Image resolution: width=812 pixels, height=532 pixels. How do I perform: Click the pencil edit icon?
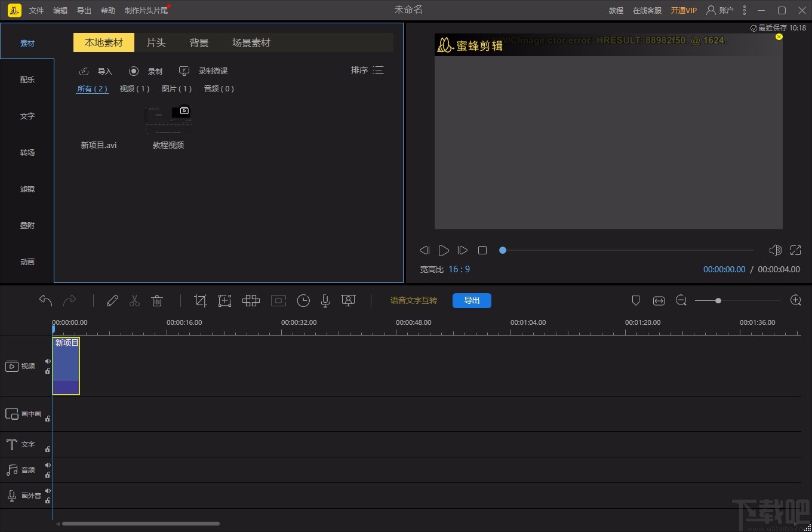[x=112, y=301]
